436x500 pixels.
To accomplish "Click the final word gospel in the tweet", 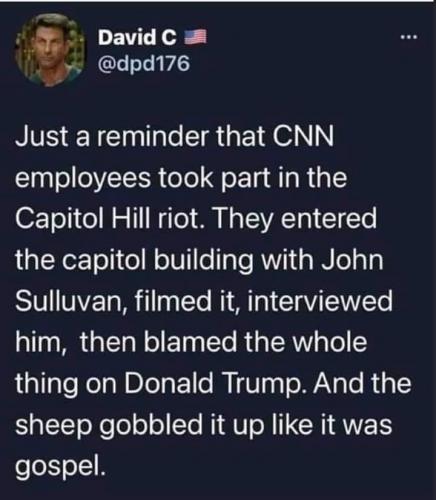I will [60, 466].
